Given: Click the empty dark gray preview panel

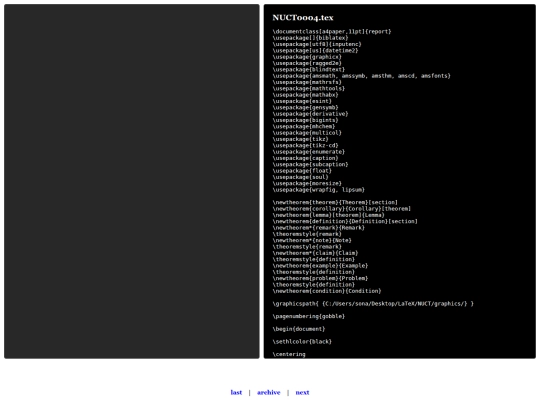Looking at the screenshot, I should coord(132,181).
